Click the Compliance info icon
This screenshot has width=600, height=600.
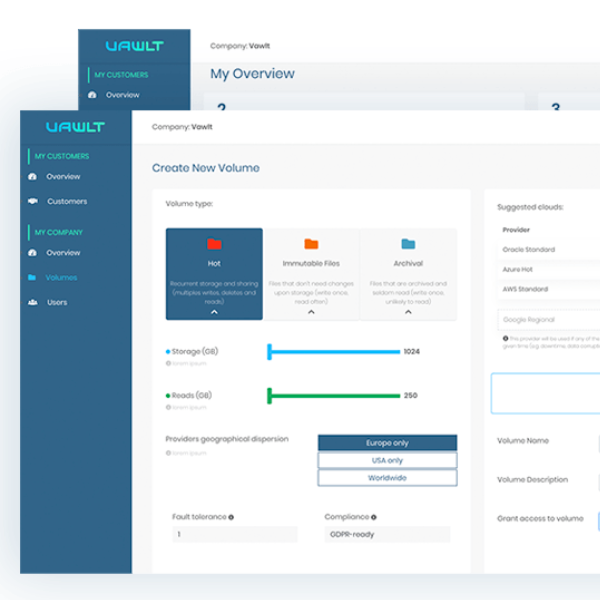coord(374,518)
